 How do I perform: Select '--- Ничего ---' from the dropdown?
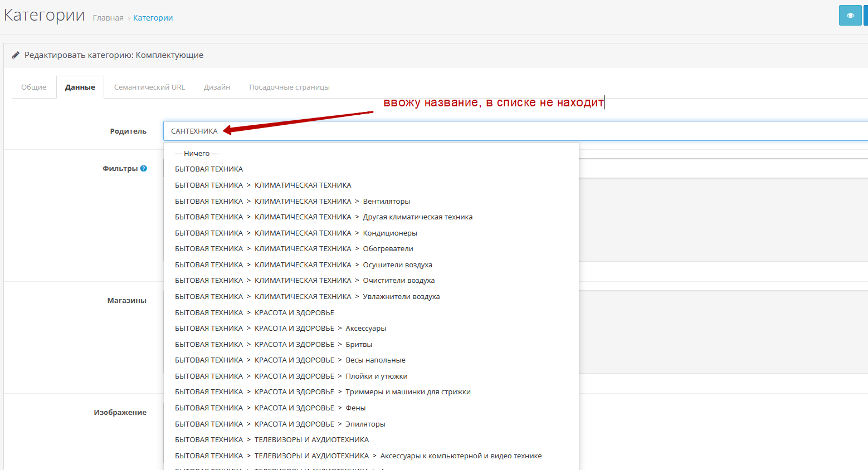click(197, 153)
